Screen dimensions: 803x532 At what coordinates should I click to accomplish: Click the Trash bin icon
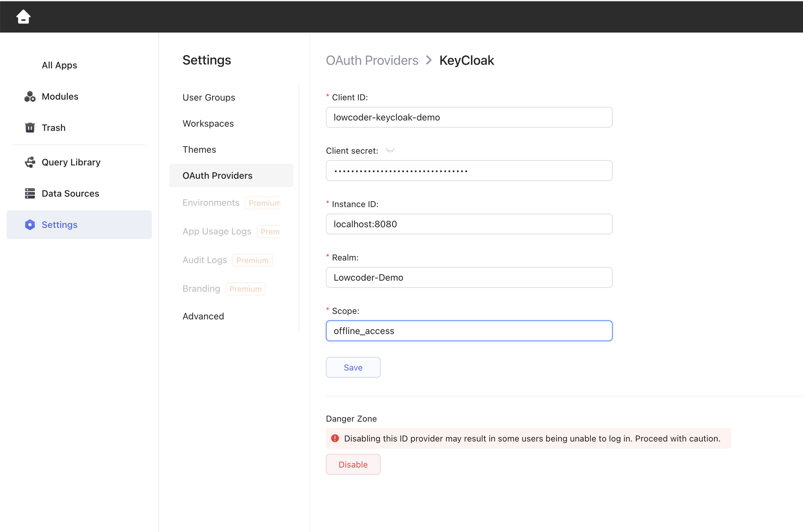30,128
